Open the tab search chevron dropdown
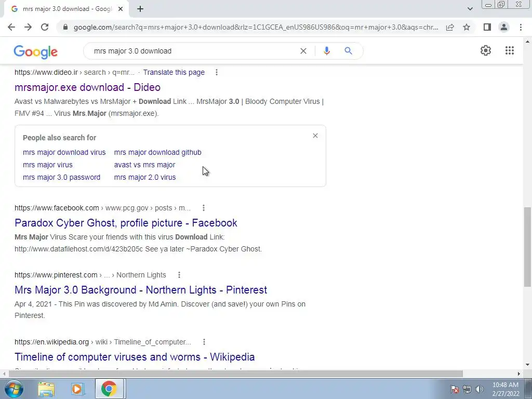Screen dimensions: 532x399 [470, 9]
